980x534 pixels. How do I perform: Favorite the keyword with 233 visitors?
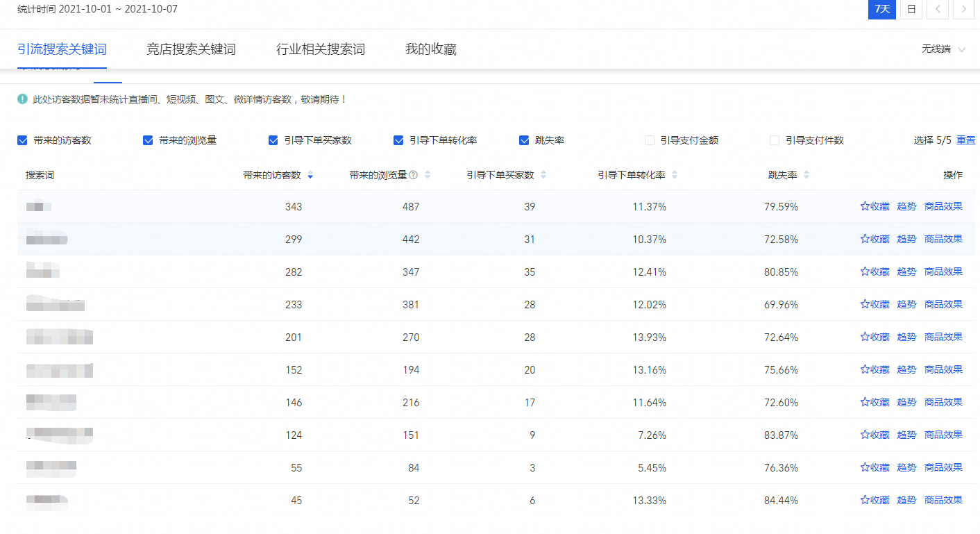[875, 304]
